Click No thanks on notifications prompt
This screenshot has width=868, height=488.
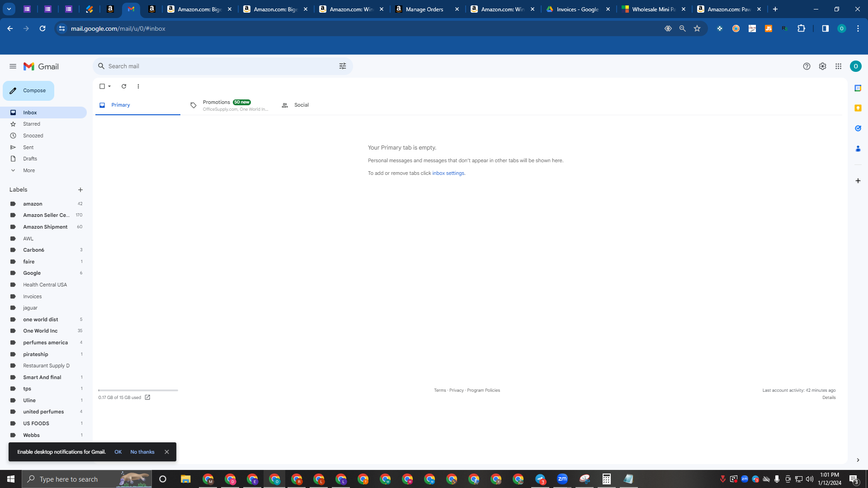pos(142,452)
